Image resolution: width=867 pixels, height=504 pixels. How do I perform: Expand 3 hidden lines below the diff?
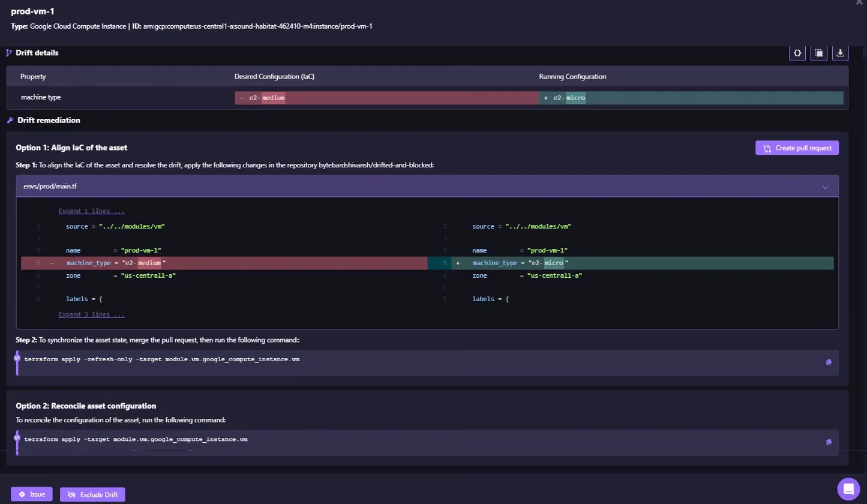click(92, 314)
